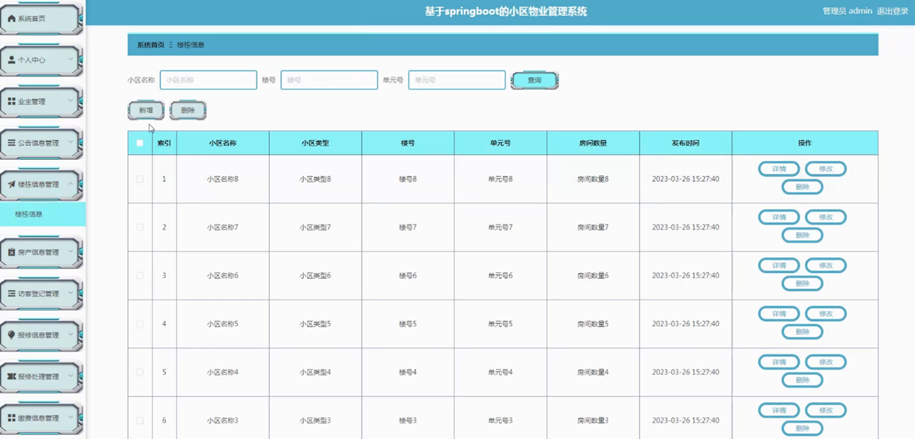Focus the 小区名称 search input field
The width and height of the screenshot is (915, 439).
(x=208, y=80)
